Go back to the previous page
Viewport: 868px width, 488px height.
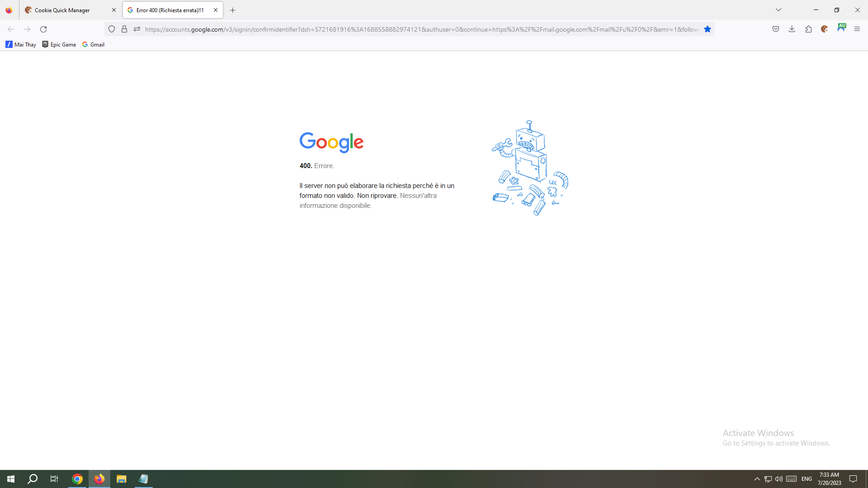coord(11,29)
